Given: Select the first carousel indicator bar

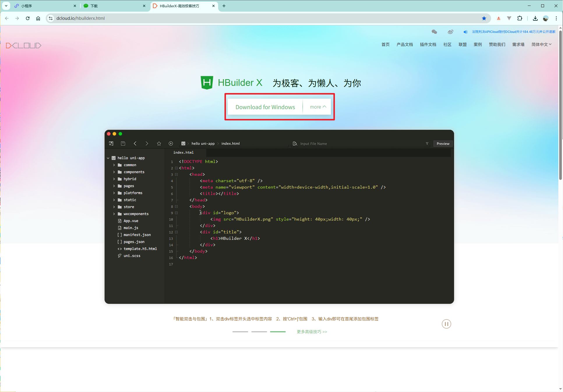Looking at the screenshot, I should [240, 332].
